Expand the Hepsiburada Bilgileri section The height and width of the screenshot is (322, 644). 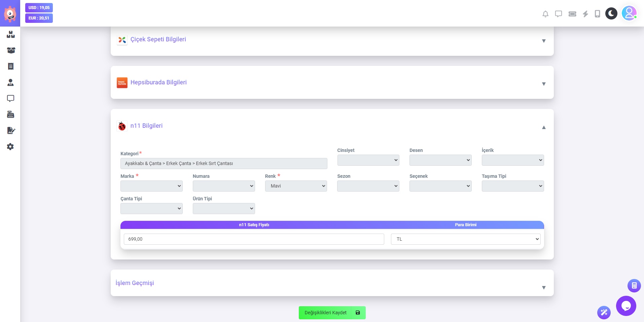coord(543,84)
